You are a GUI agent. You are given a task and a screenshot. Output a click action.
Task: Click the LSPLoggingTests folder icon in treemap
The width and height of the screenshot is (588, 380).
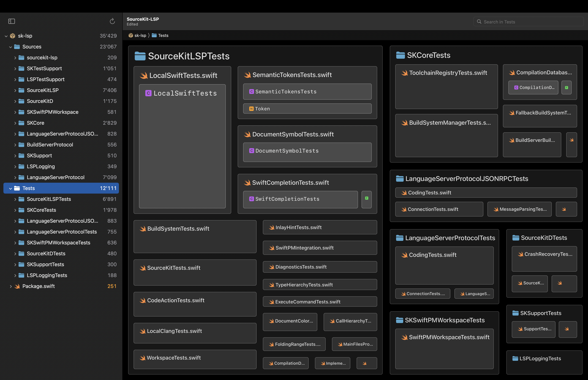[515, 359]
